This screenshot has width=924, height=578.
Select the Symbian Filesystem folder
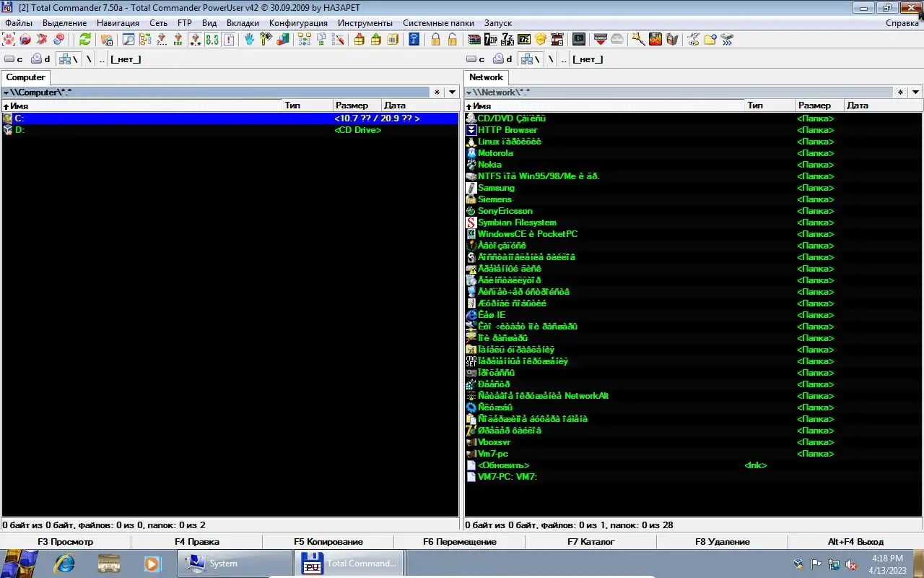pos(693,223)
